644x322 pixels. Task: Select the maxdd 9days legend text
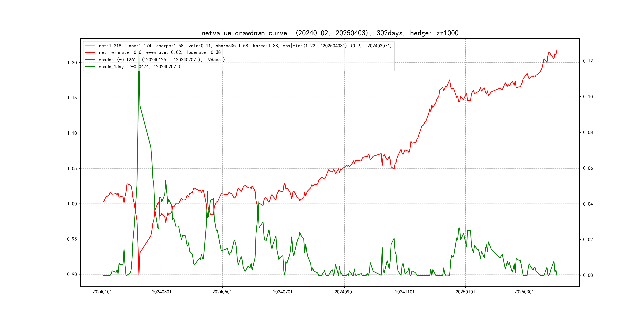click(x=162, y=60)
